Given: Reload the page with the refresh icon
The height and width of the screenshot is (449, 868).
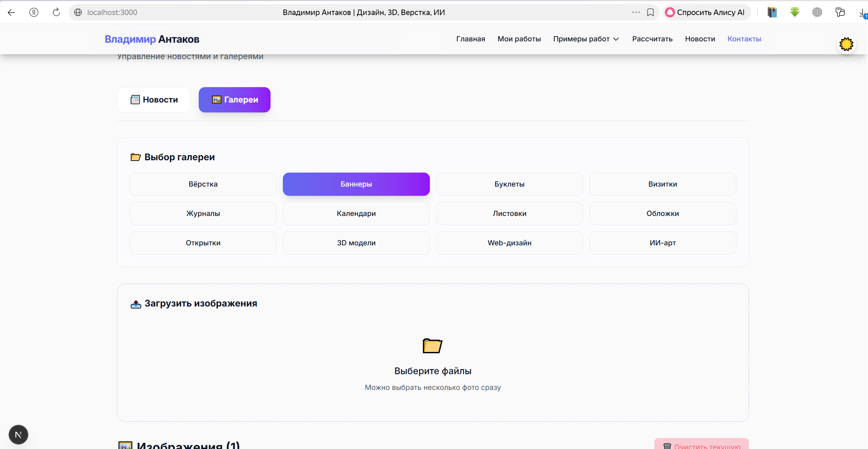Looking at the screenshot, I should pos(56,13).
